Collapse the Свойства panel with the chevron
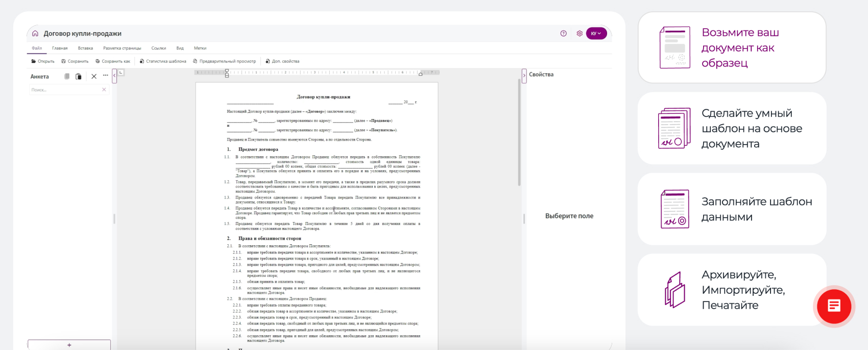 pos(524,76)
